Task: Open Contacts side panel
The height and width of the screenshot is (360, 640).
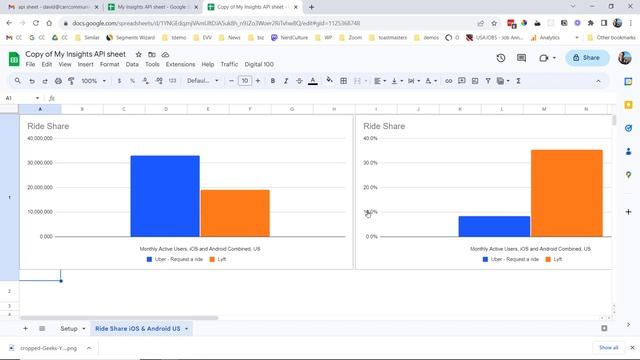Action: point(629,151)
